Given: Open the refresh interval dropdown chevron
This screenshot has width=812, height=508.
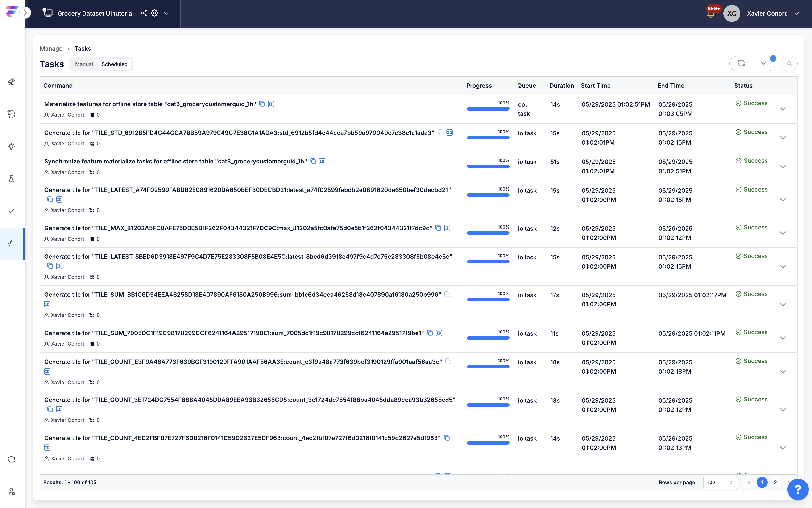Looking at the screenshot, I should [764, 63].
